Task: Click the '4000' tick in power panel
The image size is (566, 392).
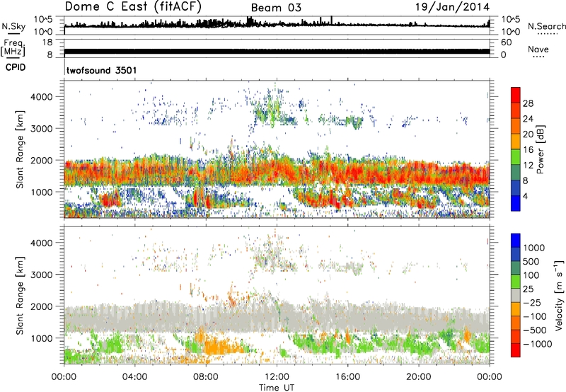Action: click(41, 97)
